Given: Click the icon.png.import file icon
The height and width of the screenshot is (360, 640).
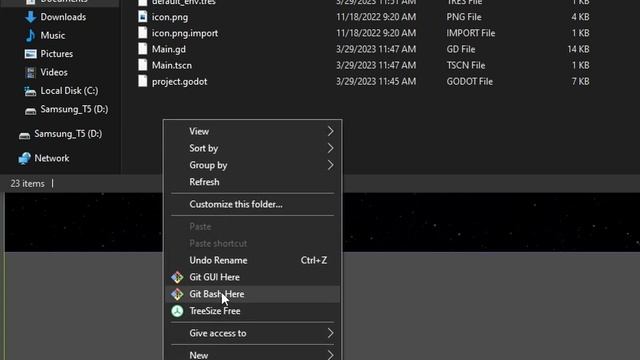Looking at the screenshot, I should (142, 33).
